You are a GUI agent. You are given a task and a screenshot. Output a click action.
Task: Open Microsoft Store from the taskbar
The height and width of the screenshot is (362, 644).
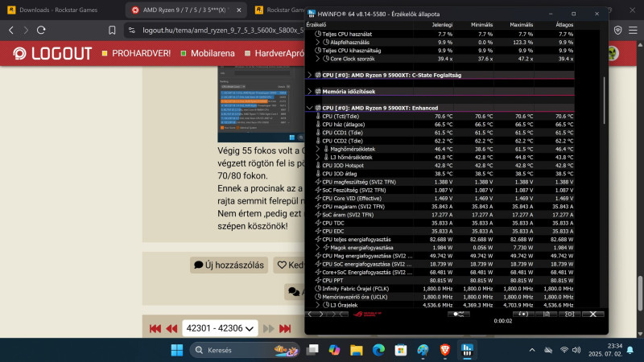pyautogui.click(x=400, y=350)
